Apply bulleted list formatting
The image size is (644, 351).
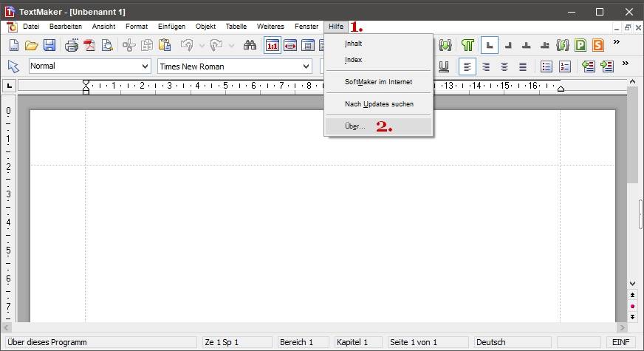547,67
